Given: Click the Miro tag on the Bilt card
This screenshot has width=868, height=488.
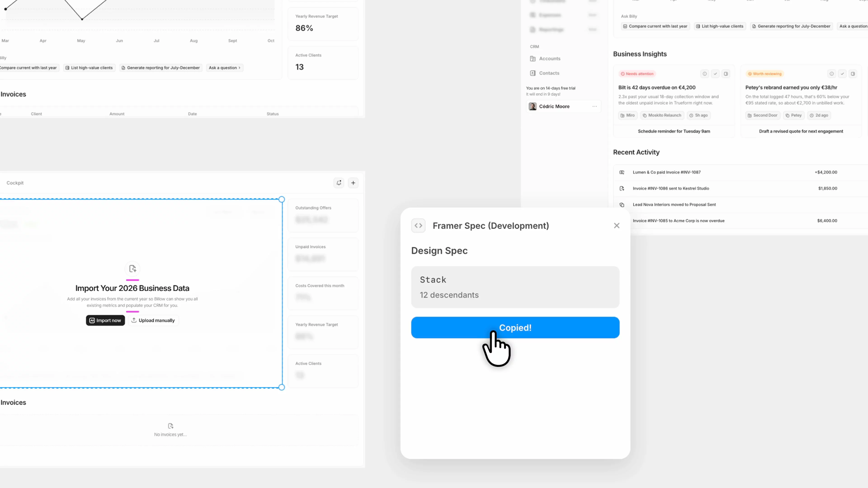Looking at the screenshot, I should click(627, 115).
